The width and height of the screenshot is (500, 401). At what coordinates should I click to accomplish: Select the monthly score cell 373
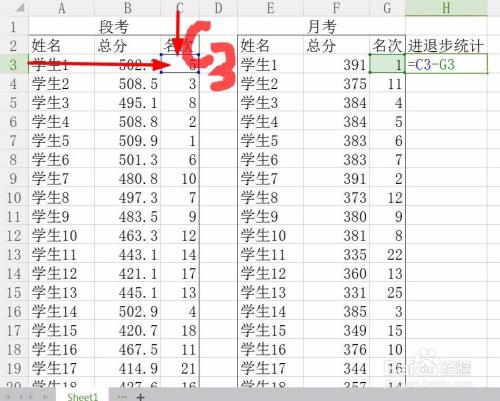tap(336, 197)
